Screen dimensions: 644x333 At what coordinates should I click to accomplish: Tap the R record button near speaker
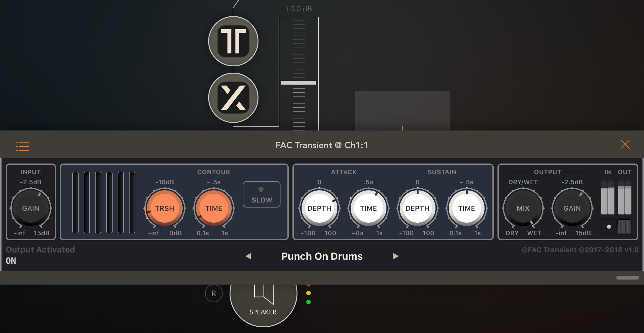(x=214, y=293)
